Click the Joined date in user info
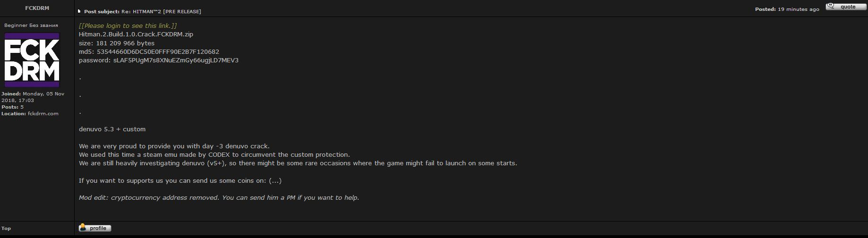Viewport: 868px width, 238px height. pos(33,97)
